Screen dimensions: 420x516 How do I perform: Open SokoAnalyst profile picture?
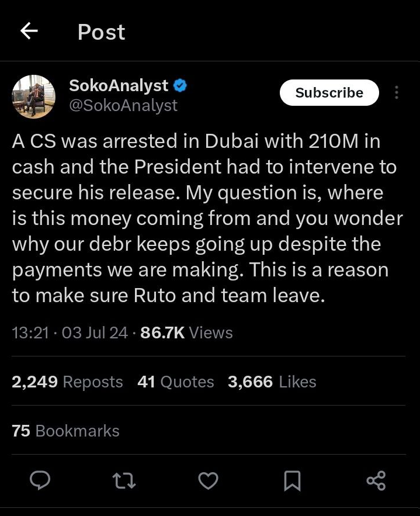point(33,96)
